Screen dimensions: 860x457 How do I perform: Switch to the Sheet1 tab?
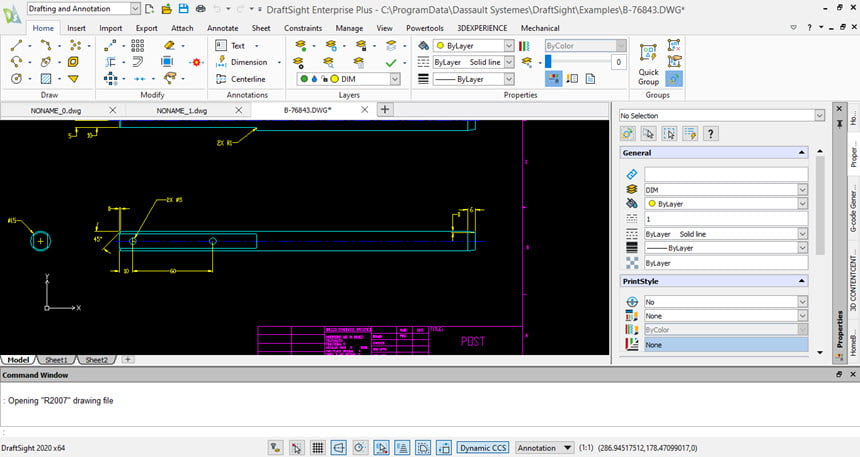pos(56,360)
